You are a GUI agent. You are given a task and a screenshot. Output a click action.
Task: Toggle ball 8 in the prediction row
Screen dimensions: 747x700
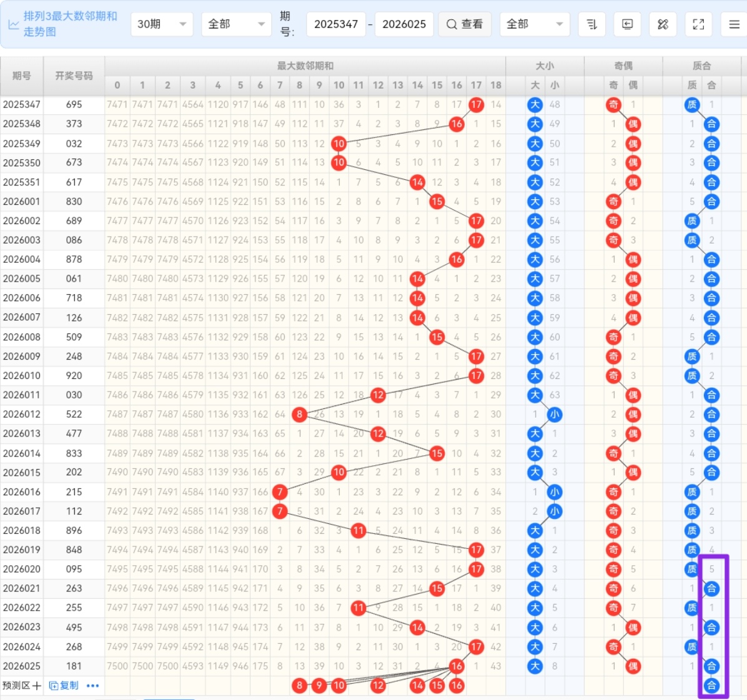pyautogui.click(x=299, y=685)
